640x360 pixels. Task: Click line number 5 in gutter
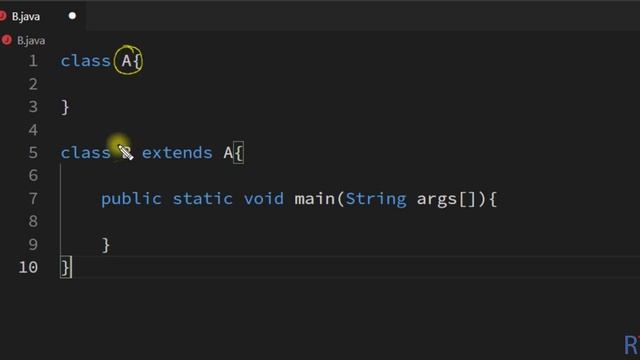[33, 153]
